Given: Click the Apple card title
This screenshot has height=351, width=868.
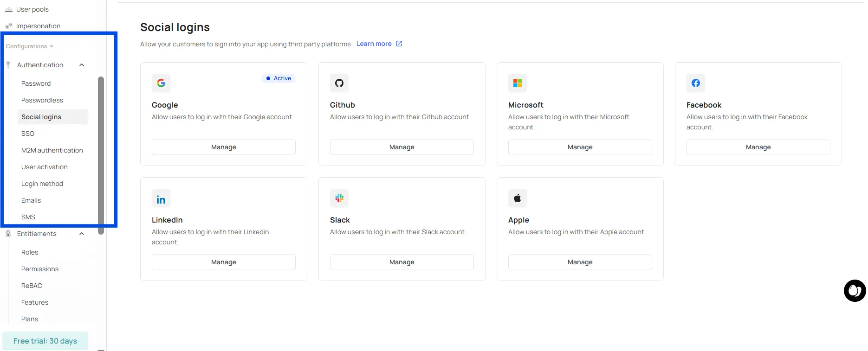Looking at the screenshot, I should [518, 220].
